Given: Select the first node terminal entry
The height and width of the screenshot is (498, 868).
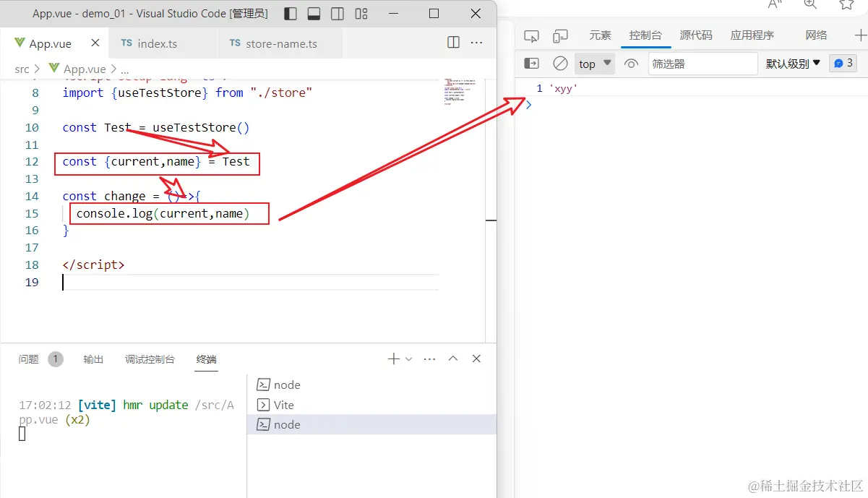Looking at the screenshot, I should pyautogui.click(x=371, y=385).
